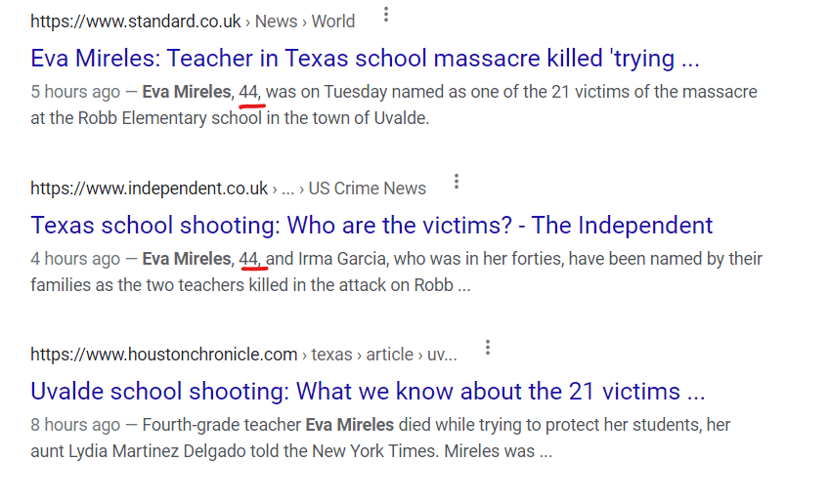Screen dimensions: 830x504
Task: Click the underlined '44' in the Standard snippet
Action: (248, 93)
